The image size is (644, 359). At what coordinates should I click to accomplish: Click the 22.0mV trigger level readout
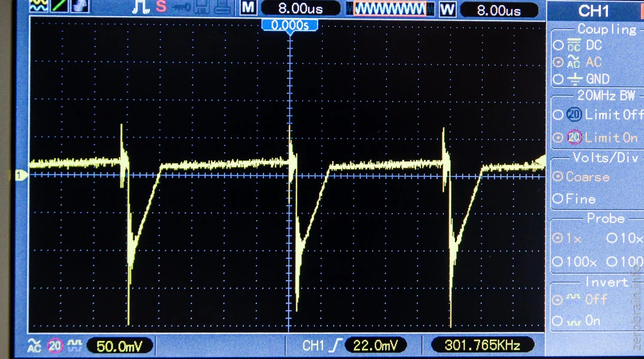click(x=375, y=345)
